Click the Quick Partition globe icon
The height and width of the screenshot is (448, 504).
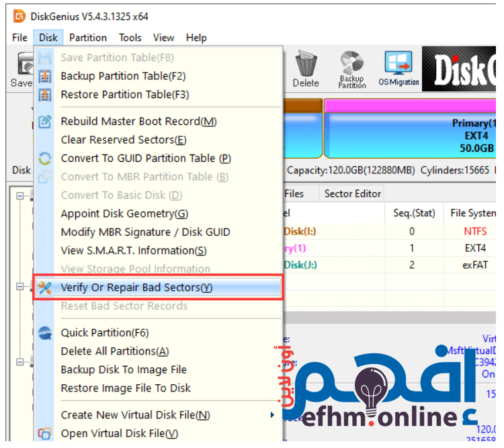[45, 333]
